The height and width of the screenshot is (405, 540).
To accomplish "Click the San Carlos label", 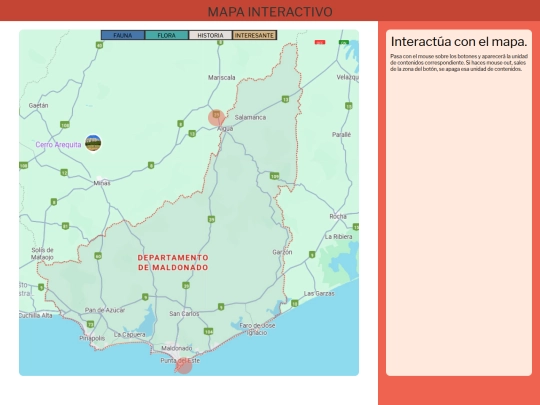I will coord(184,313).
